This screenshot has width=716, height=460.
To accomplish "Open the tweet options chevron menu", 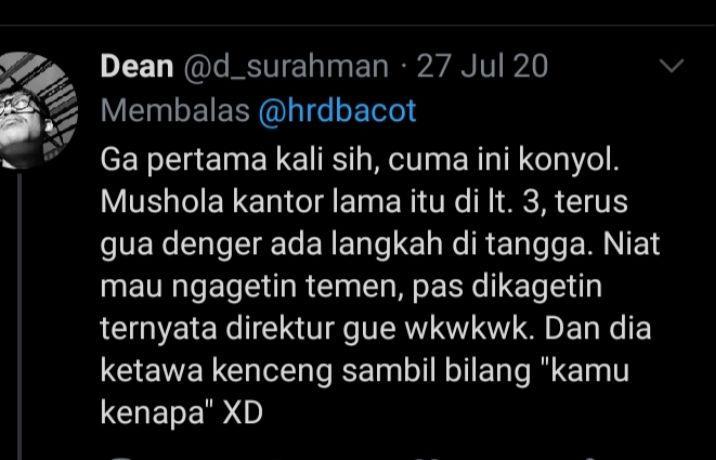I will 672,67.
